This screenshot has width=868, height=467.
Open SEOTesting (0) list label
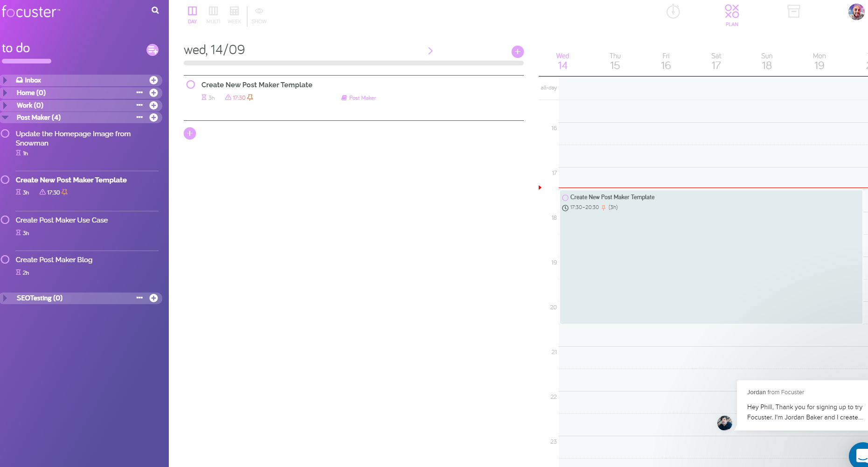coord(40,298)
